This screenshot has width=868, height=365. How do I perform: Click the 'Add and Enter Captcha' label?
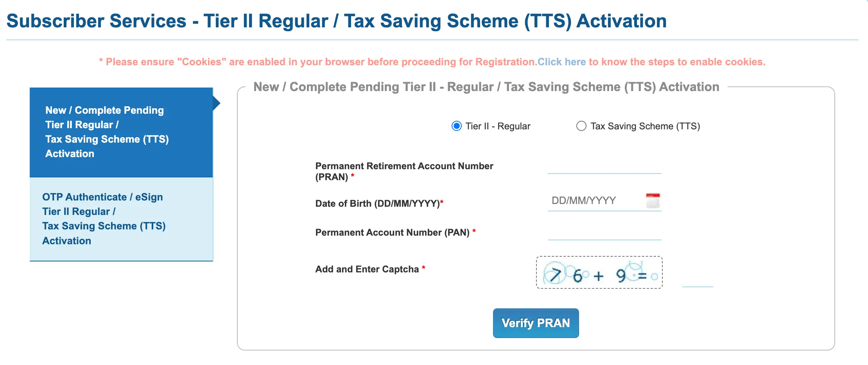tap(369, 269)
